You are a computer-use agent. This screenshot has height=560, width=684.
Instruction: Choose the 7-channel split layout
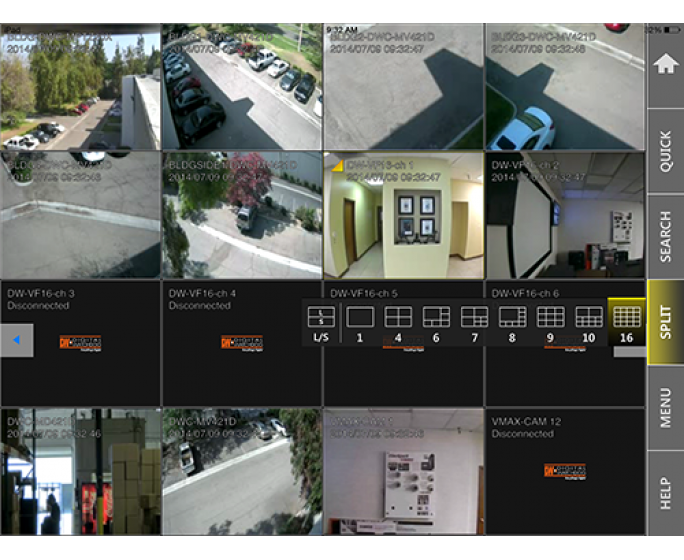tap(475, 324)
